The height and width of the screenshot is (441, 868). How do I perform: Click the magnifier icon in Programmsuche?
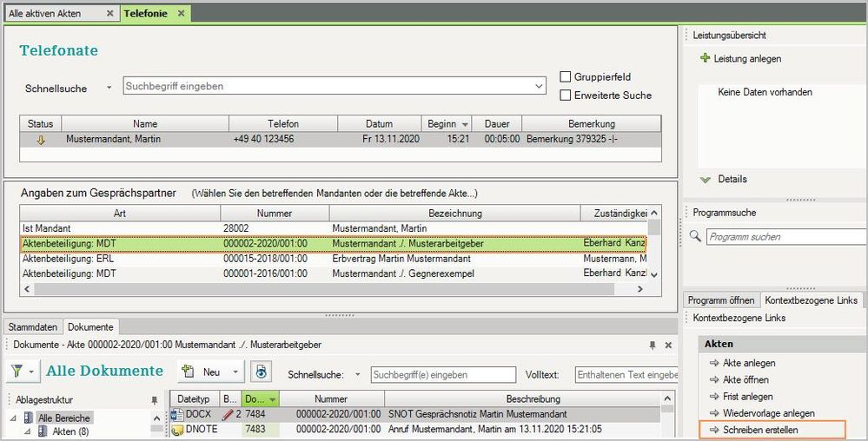coord(695,236)
